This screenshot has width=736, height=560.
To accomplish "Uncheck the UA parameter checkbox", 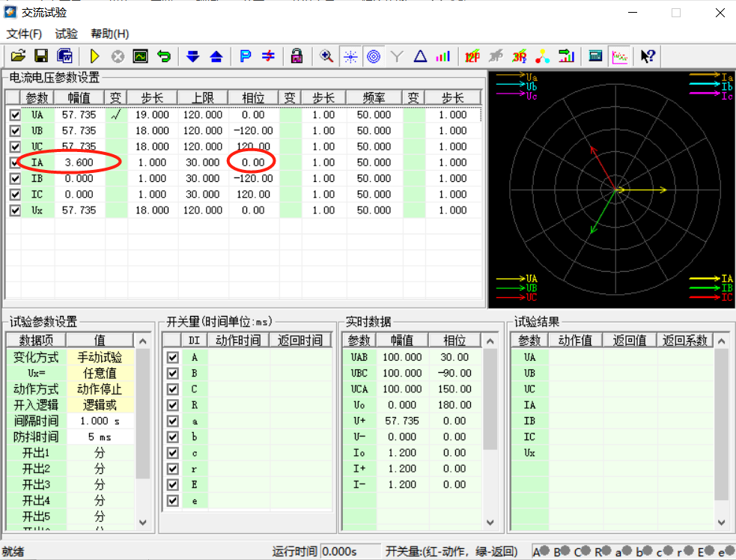I will (x=15, y=115).
